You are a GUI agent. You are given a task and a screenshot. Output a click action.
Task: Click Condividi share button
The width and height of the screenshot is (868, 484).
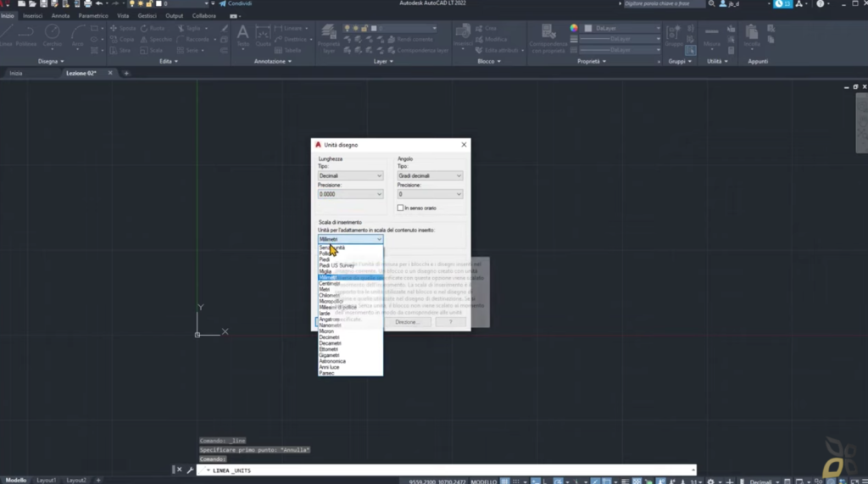click(x=236, y=4)
